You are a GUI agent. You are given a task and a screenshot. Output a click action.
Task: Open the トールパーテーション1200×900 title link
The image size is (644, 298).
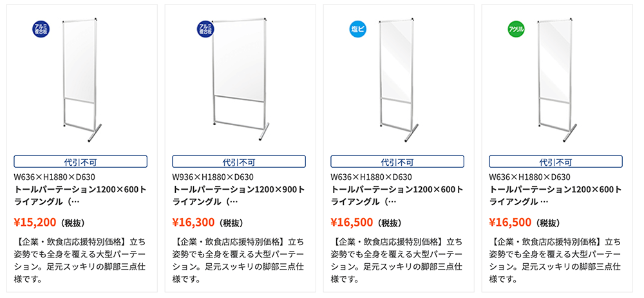coord(239,195)
